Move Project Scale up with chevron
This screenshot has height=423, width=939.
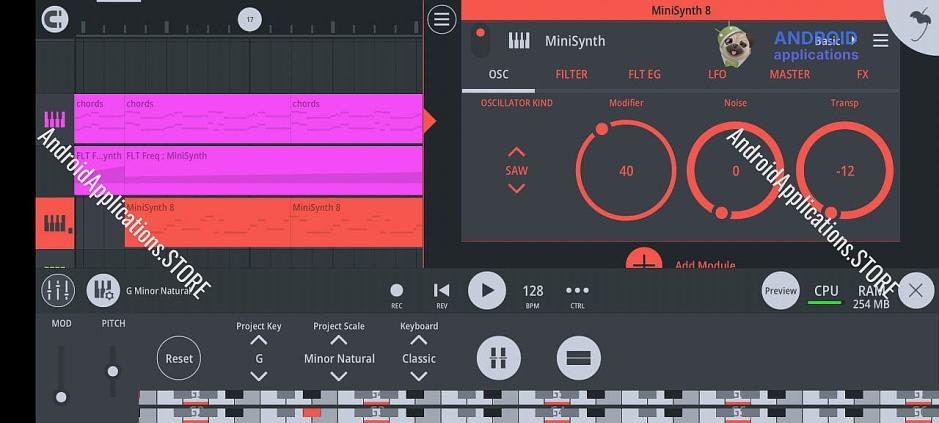tap(339, 340)
